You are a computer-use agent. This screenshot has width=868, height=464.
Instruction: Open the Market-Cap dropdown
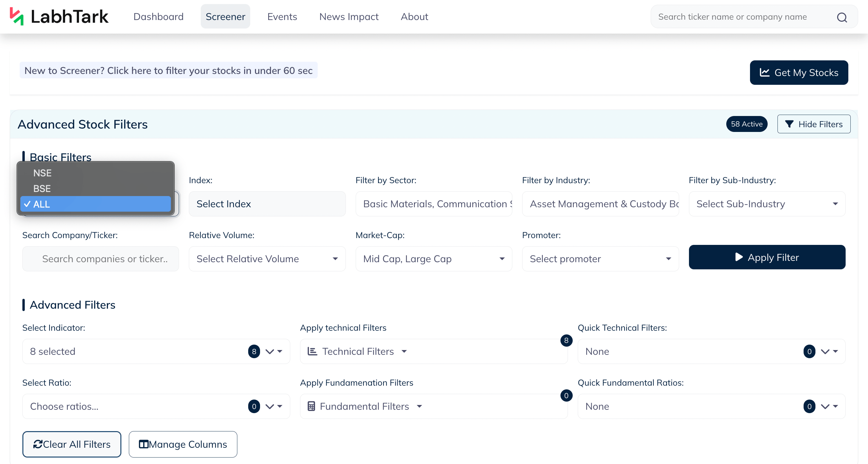[434, 259]
